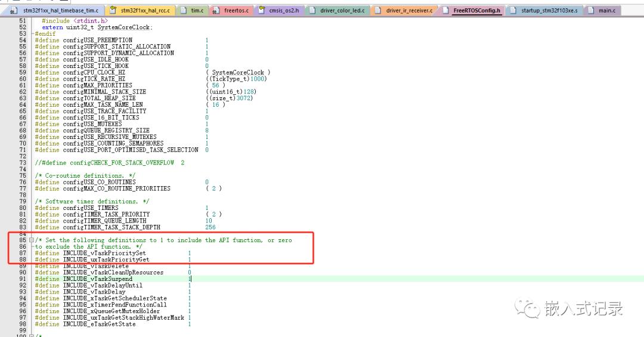Click the #endif directive on line 53
Screen dimensions: 644x337
pos(45,33)
